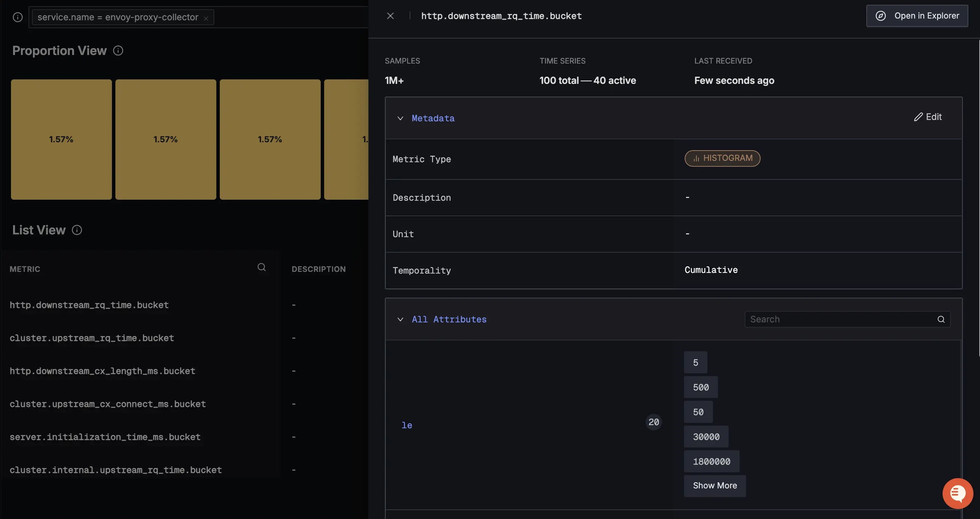Close the http.downstream_rq_time.bucket details panel
The image size is (980, 519).
point(390,15)
